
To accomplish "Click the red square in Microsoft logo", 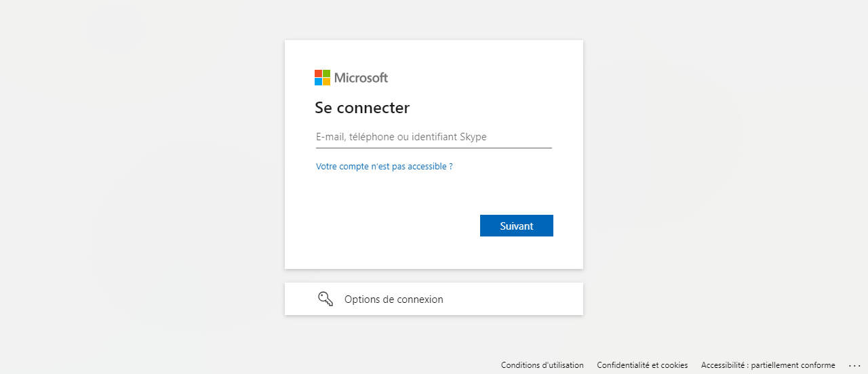I will click(318, 73).
